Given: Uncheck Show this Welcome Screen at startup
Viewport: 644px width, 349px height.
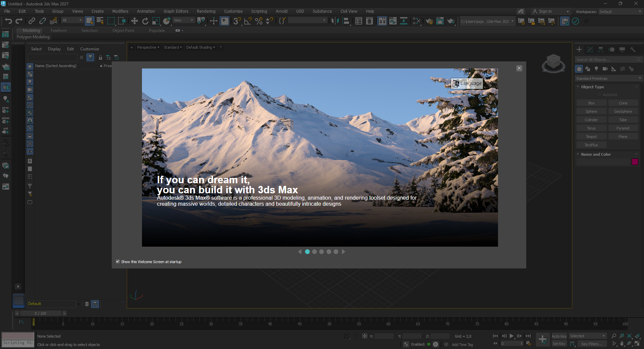Looking at the screenshot, I should coord(118,261).
